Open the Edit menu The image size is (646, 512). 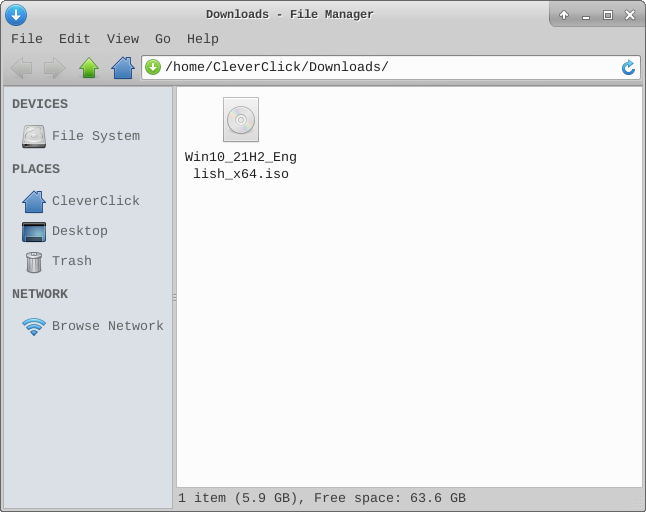pos(74,39)
